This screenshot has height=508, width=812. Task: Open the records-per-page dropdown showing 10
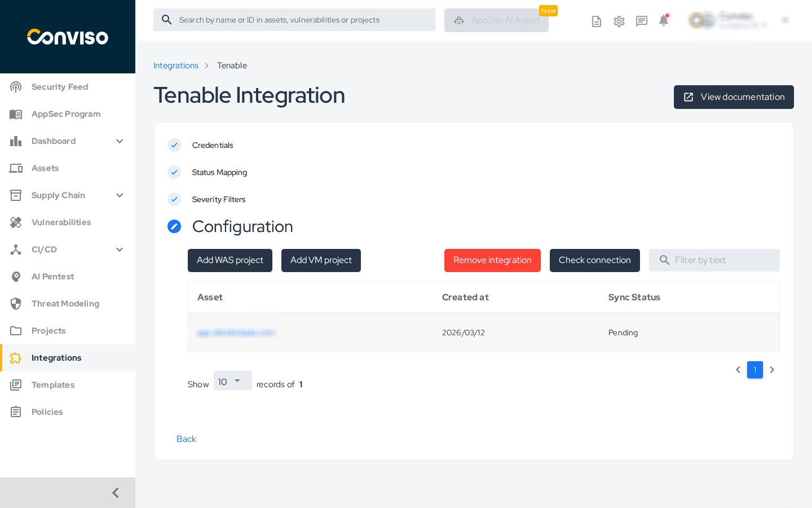[x=233, y=381]
